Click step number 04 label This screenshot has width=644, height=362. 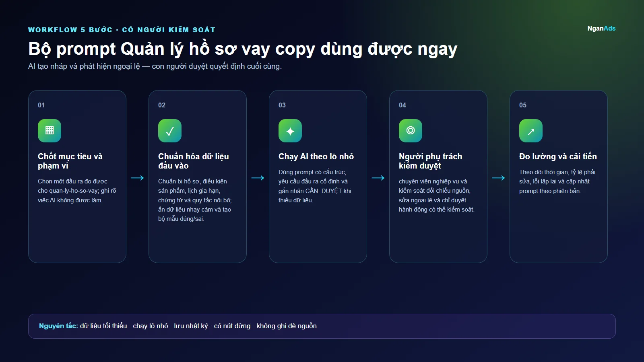point(402,105)
